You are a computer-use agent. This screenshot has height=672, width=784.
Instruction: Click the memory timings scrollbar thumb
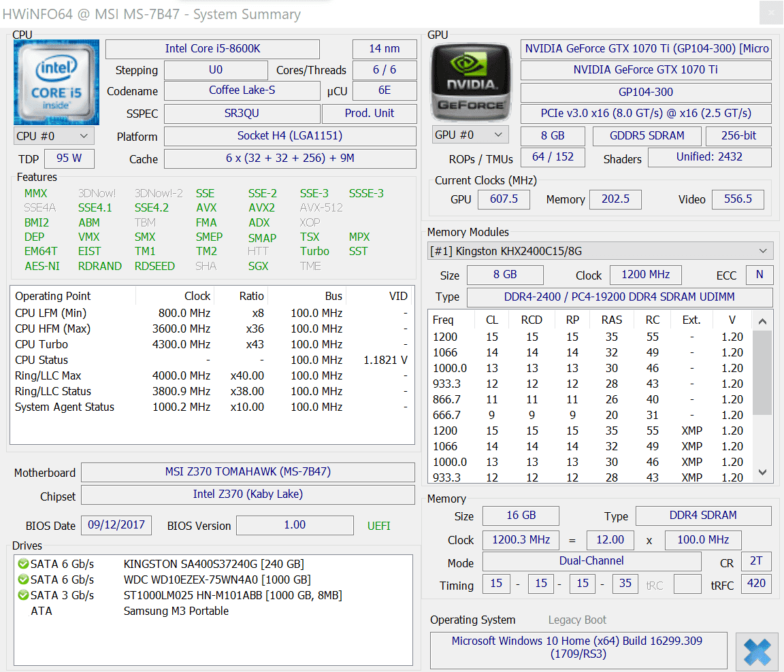coord(762,372)
